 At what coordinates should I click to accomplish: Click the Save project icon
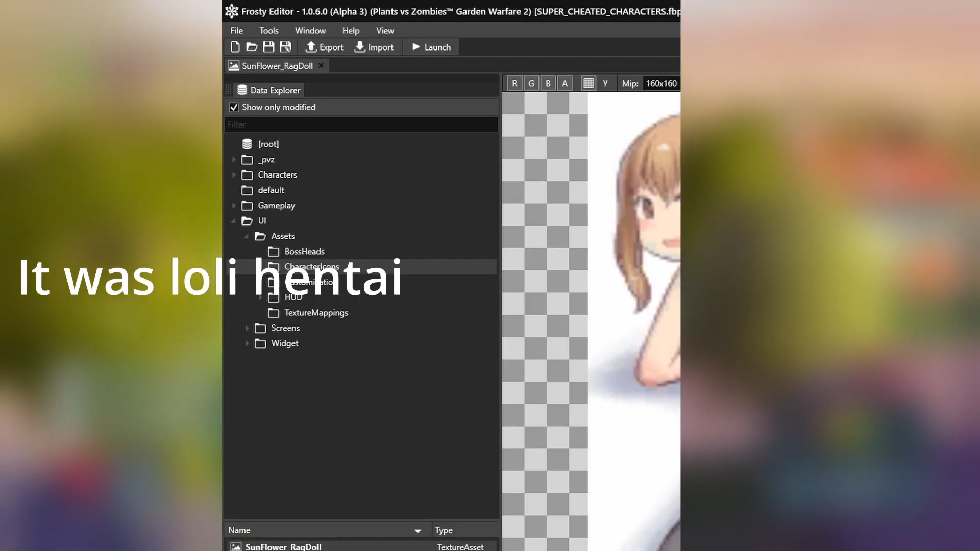[x=268, y=47]
